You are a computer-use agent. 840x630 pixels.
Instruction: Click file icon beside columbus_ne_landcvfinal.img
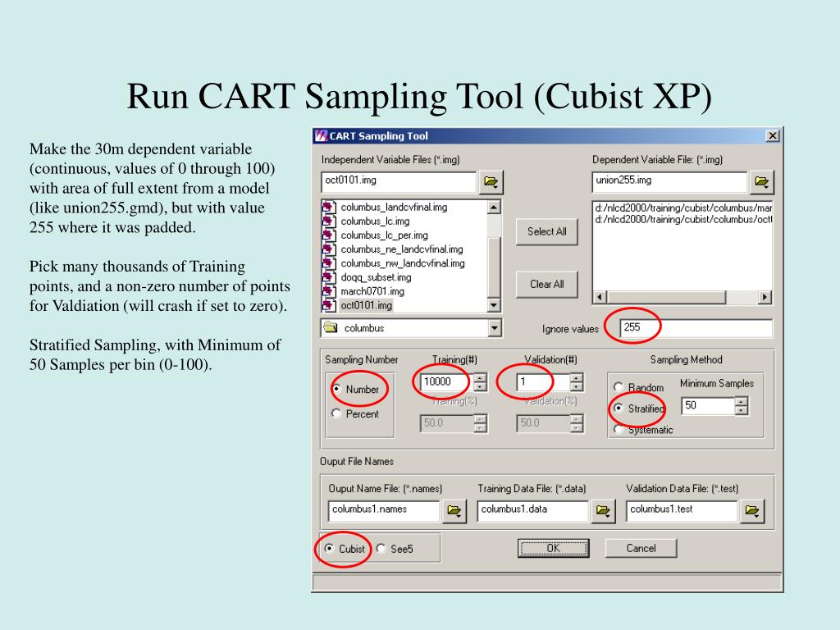[x=329, y=249]
